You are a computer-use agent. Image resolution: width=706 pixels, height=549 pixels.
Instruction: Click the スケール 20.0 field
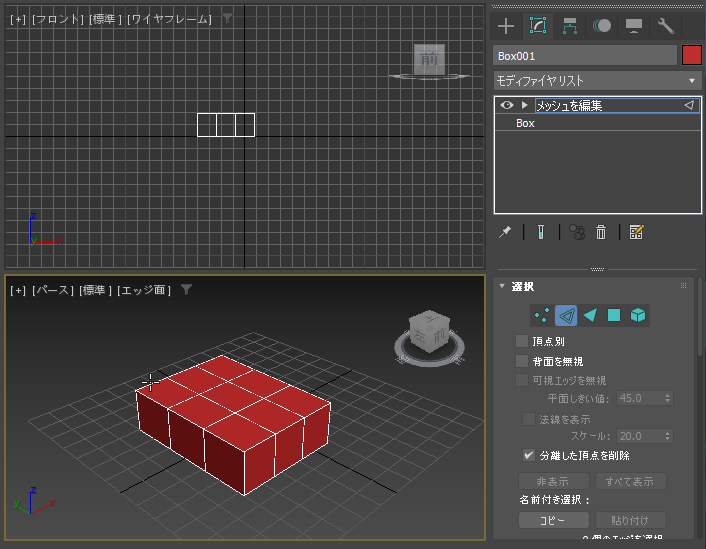tap(639, 436)
